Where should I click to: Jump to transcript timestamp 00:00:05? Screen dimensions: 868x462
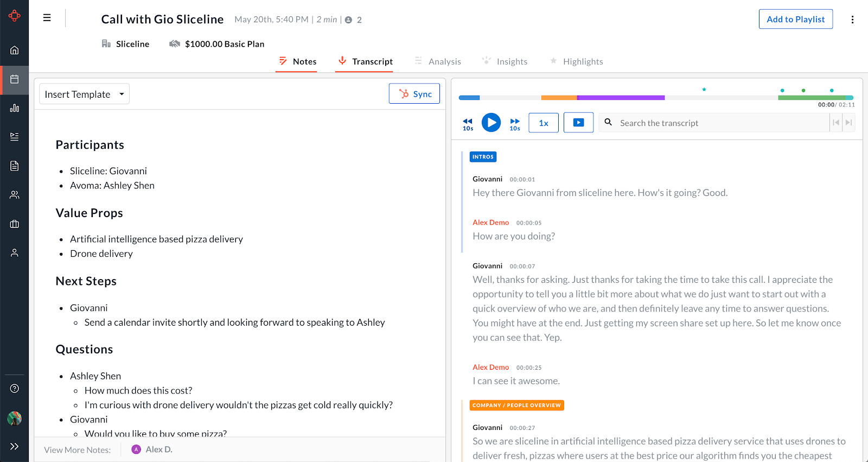pyautogui.click(x=529, y=223)
